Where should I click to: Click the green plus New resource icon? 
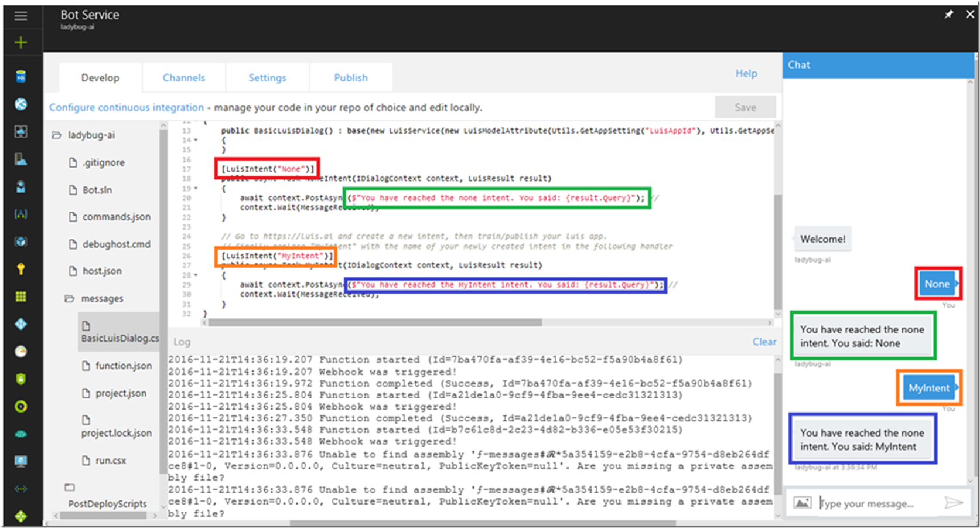pyautogui.click(x=21, y=42)
